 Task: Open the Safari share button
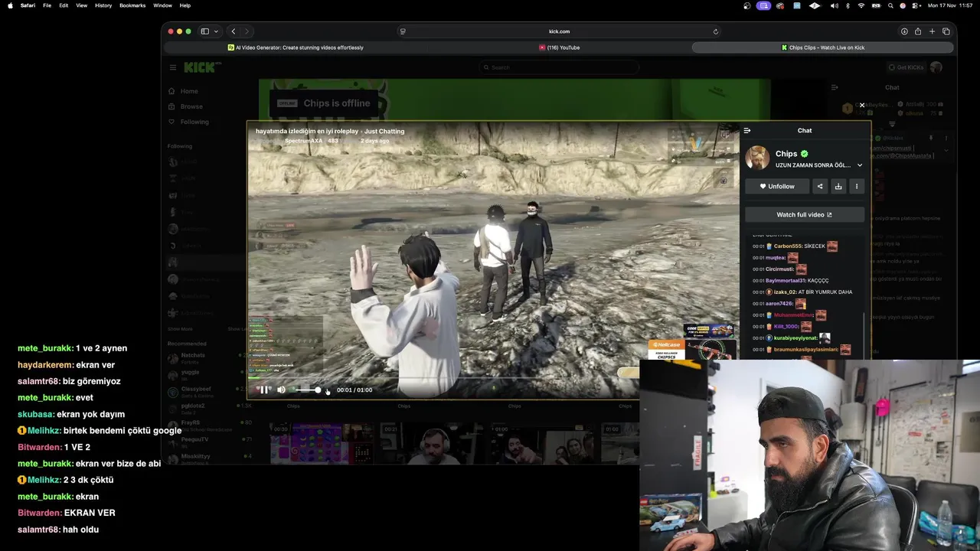point(918,31)
